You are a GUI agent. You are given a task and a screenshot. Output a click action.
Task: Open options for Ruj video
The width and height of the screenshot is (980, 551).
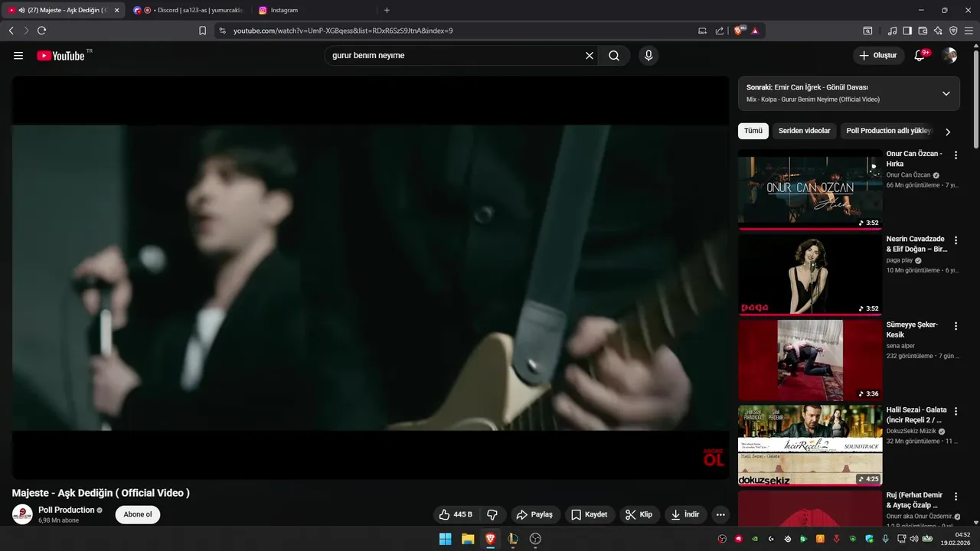pyautogui.click(x=955, y=497)
